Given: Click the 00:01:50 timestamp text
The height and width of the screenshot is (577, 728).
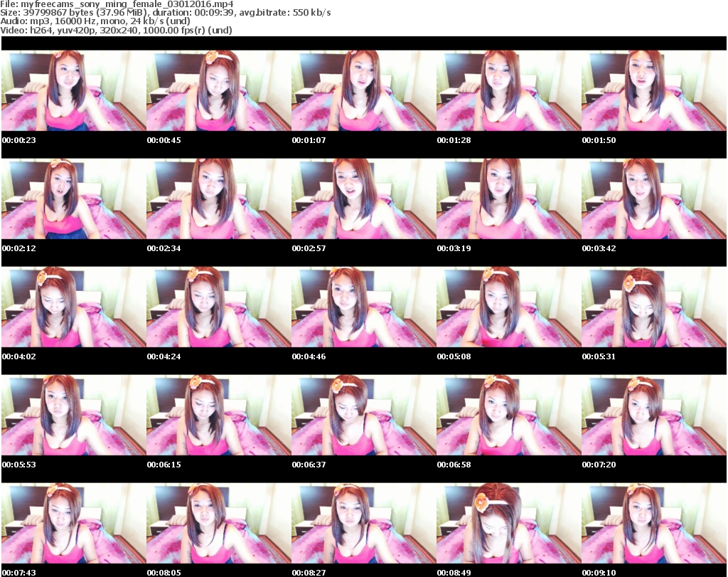Looking at the screenshot, I should [x=599, y=140].
